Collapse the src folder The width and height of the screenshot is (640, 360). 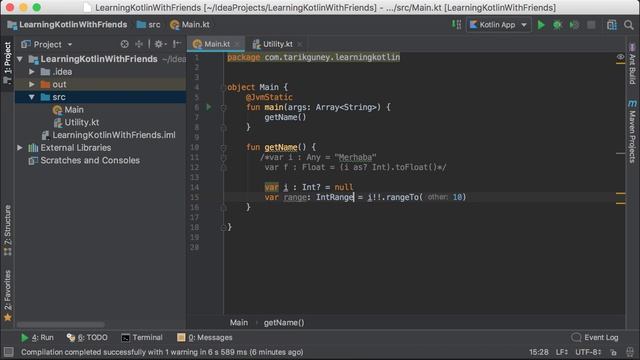click(x=32, y=97)
